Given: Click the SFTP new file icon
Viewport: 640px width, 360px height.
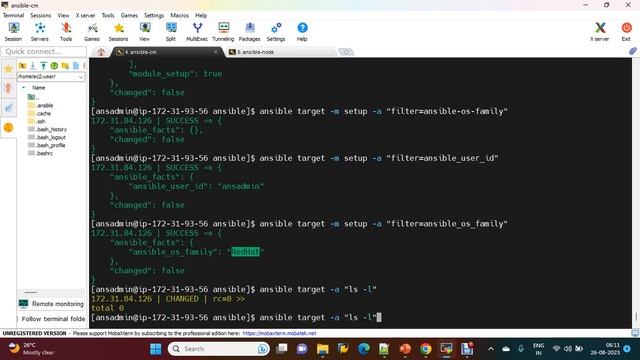Looking at the screenshot, I should coord(76,66).
